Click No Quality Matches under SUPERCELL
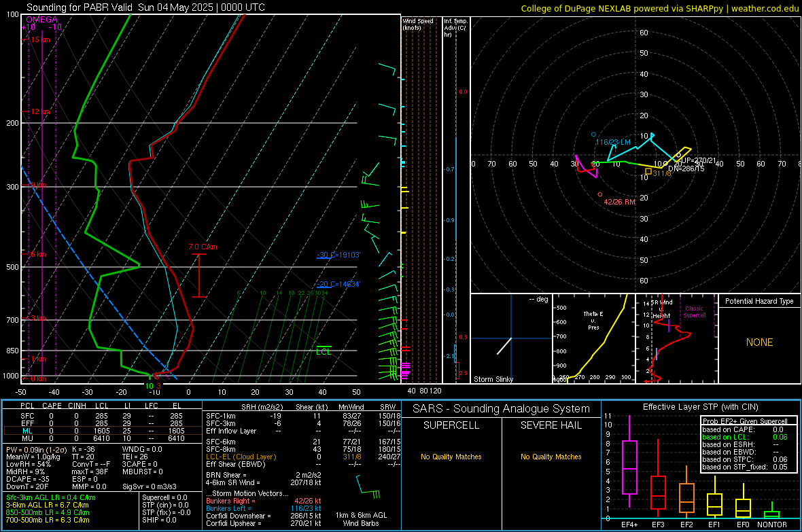 451,457
